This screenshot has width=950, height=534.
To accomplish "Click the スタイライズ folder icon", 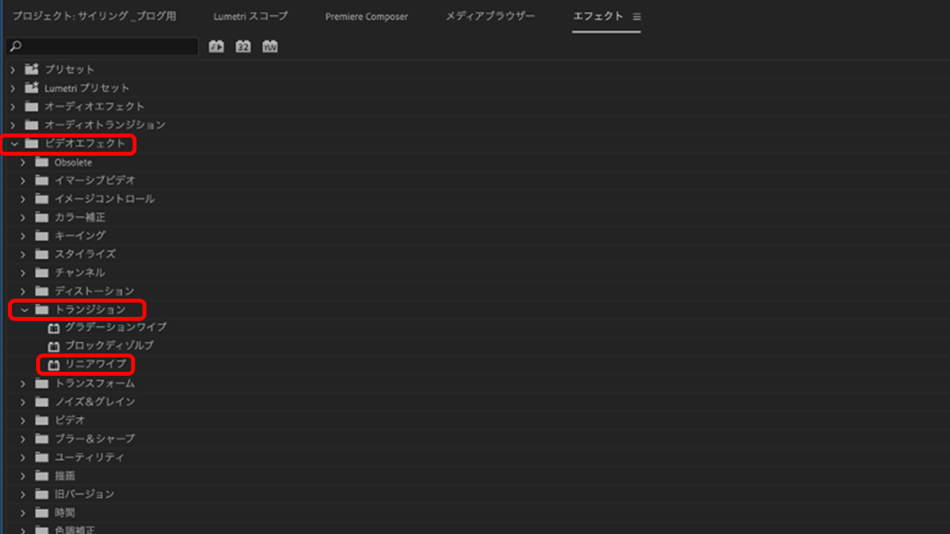I will click(42, 254).
